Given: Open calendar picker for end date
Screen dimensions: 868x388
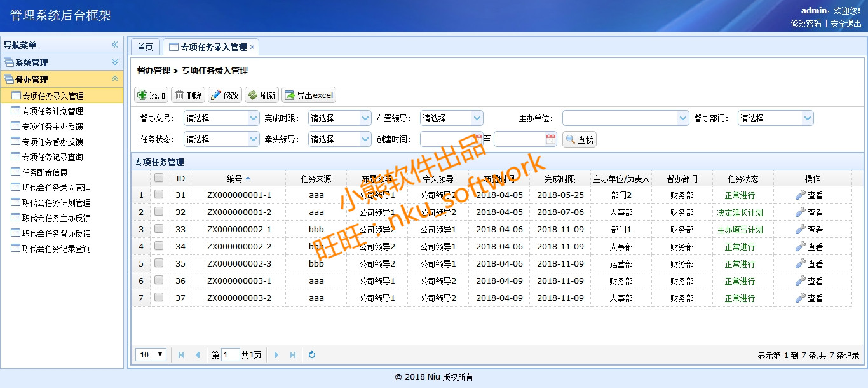Looking at the screenshot, I should click(x=550, y=139).
